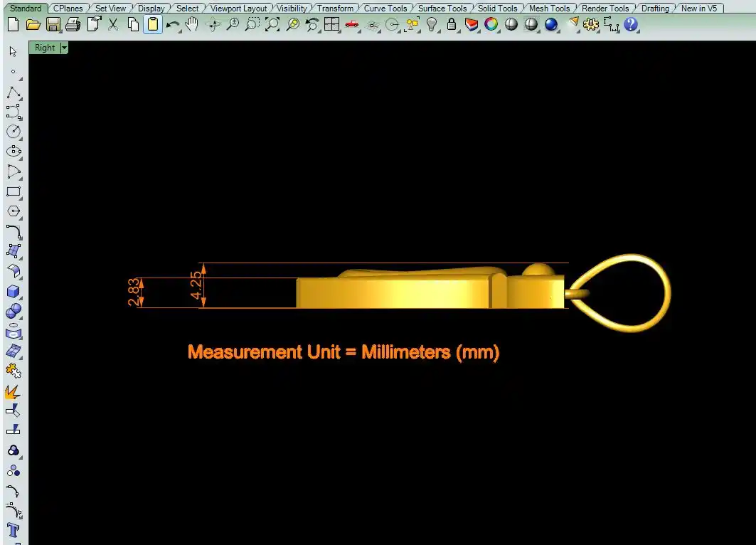Click the Right viewport title label
The image size is (756, 545).
click(x=44, y=48)
